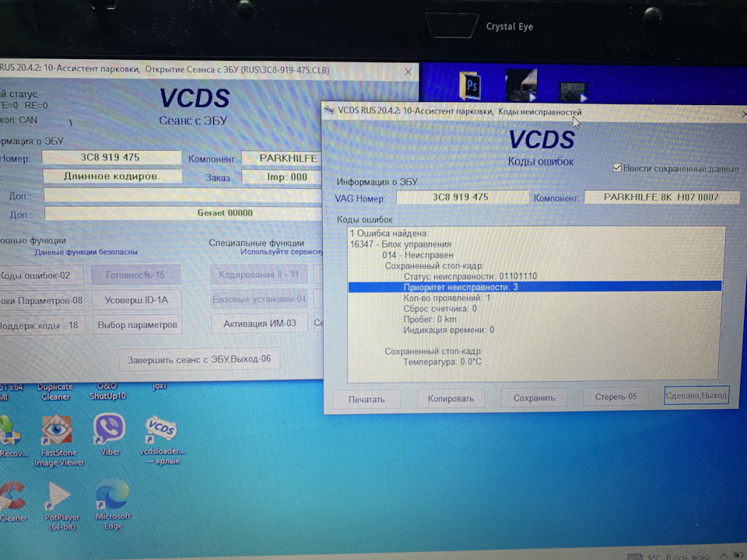Click the 'Кодирование II - 11' button
This screenshot has height=560, width=747.
click(x=258, y=275)
